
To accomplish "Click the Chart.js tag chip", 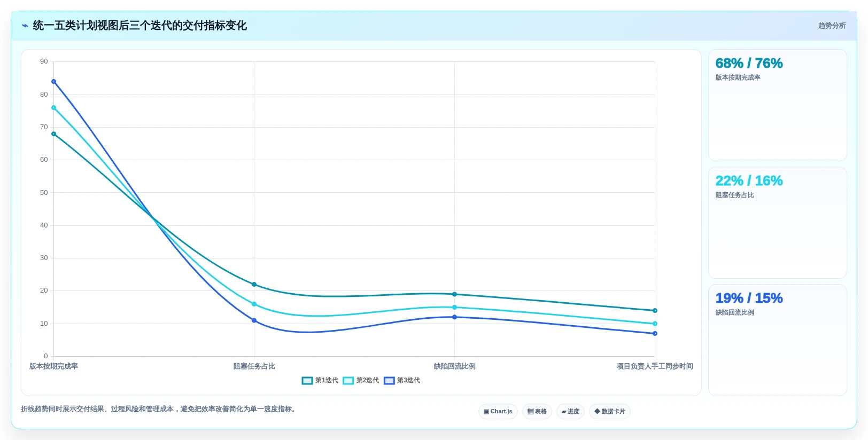I will click(x=498, y=412).
